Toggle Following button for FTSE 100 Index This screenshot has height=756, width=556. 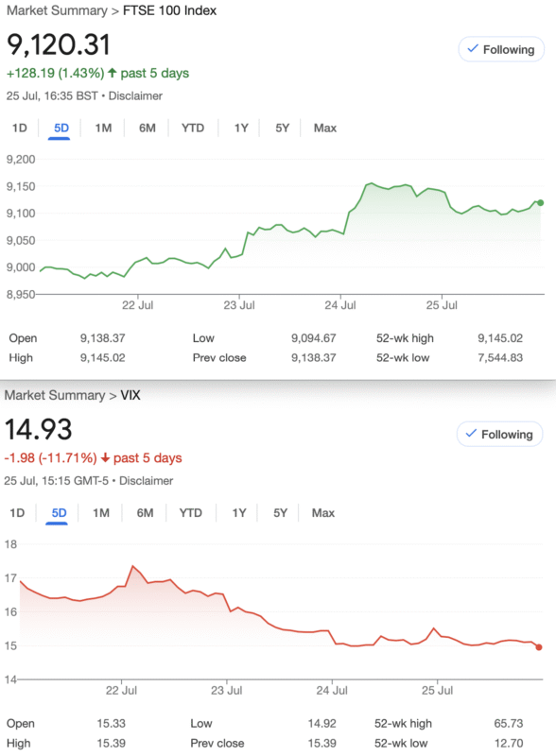coord(501,49)
